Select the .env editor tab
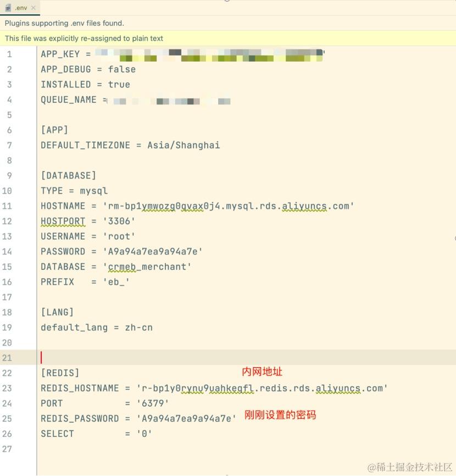The image size is (456, 476). coord(21,8)
